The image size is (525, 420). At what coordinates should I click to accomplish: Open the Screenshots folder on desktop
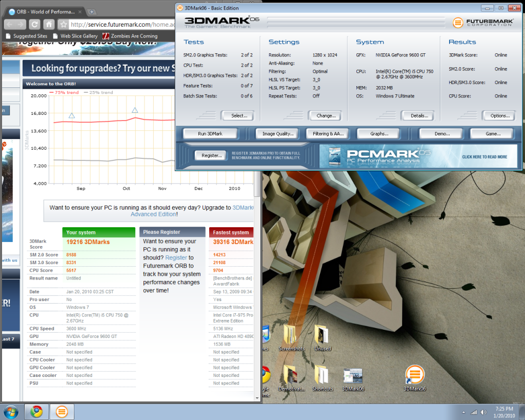(291, 337)
